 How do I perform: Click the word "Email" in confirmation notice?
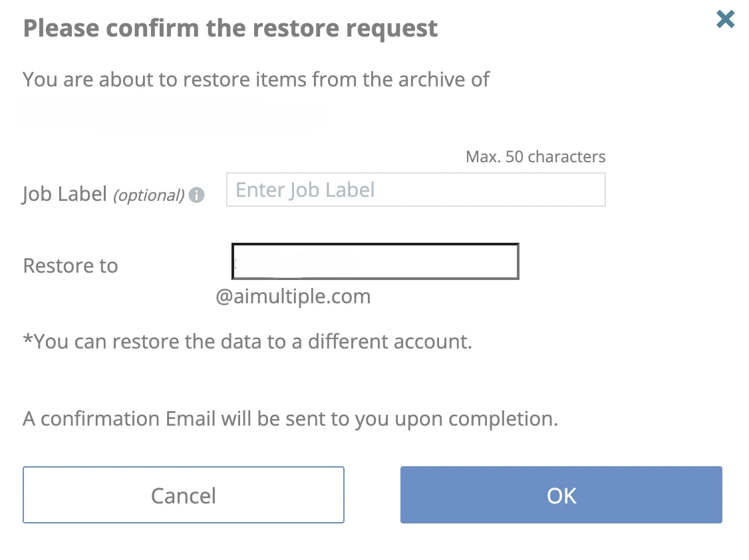(188, 419)
